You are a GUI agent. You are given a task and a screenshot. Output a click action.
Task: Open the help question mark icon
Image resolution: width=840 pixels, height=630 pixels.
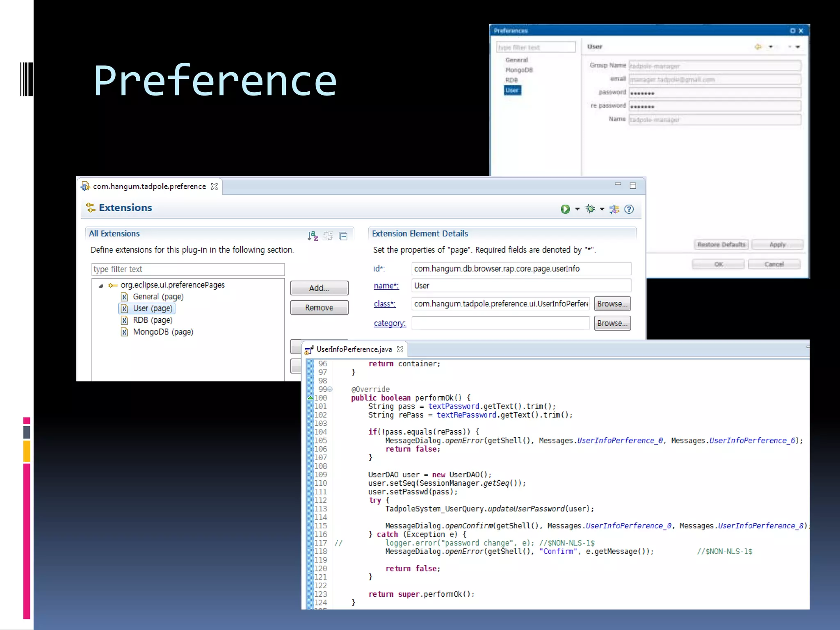point(629,209)
